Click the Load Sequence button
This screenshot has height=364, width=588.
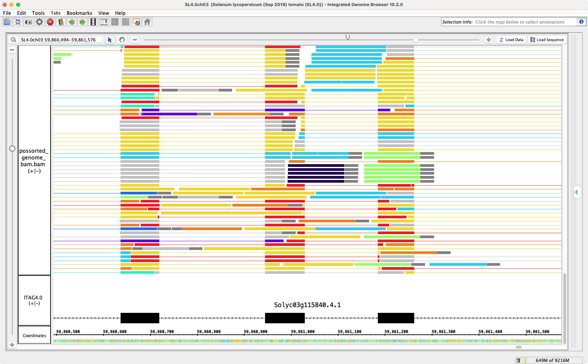547,40
